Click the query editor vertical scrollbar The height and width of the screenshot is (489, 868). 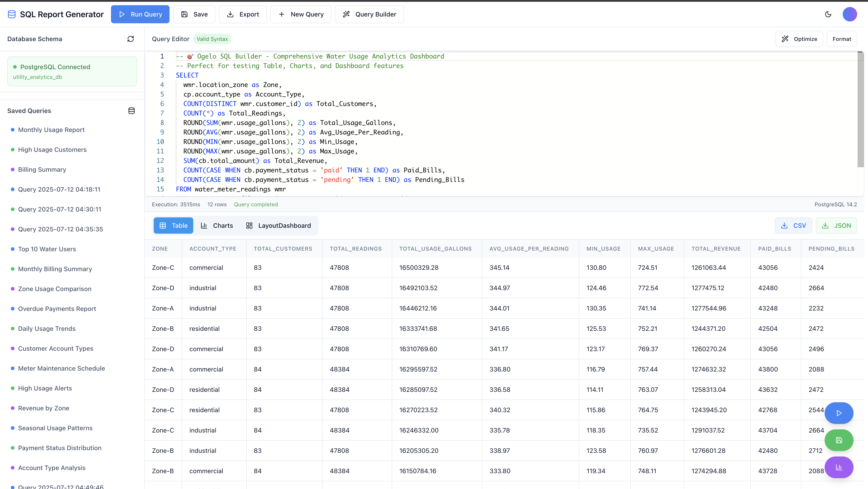click(860, 109)
